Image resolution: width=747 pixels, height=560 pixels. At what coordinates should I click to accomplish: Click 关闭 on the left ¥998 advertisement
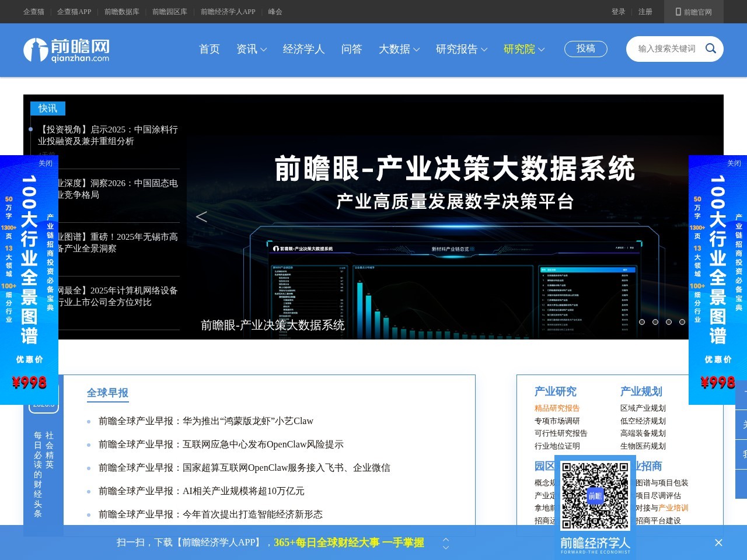point(45,163)
